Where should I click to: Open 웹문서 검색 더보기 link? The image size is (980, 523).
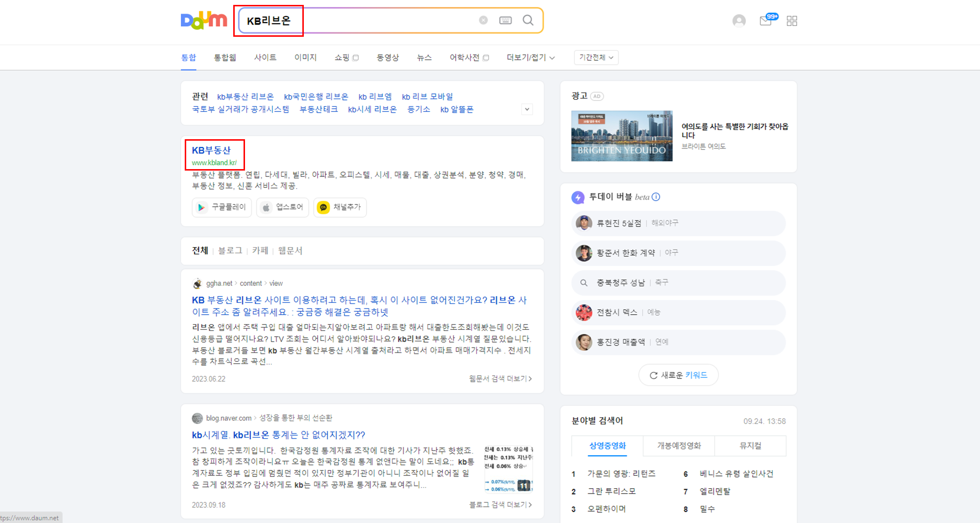click(x=500, y=378)
